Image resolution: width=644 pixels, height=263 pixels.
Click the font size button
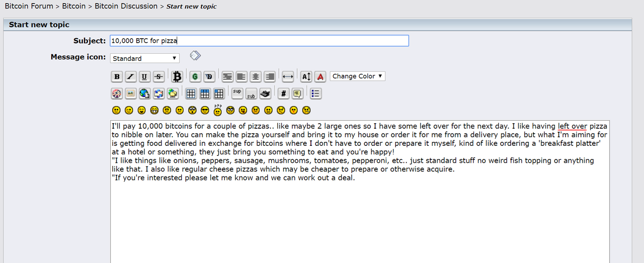pos(306,76)
